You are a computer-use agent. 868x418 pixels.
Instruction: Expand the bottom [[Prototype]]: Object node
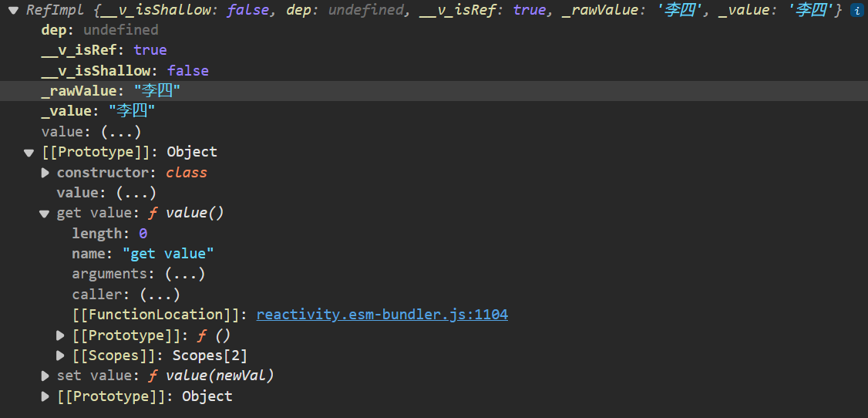[x=45, y=396]
